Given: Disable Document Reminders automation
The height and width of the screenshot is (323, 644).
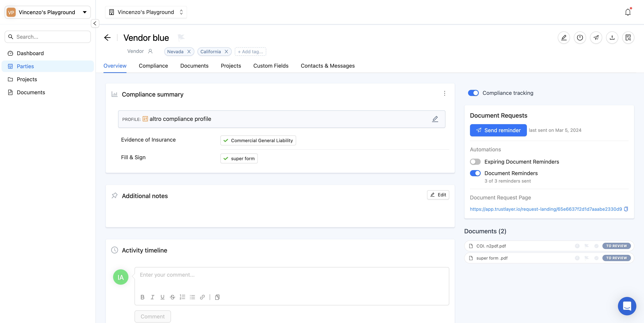Looking at the screenshot, I should [x=475, y=173].
